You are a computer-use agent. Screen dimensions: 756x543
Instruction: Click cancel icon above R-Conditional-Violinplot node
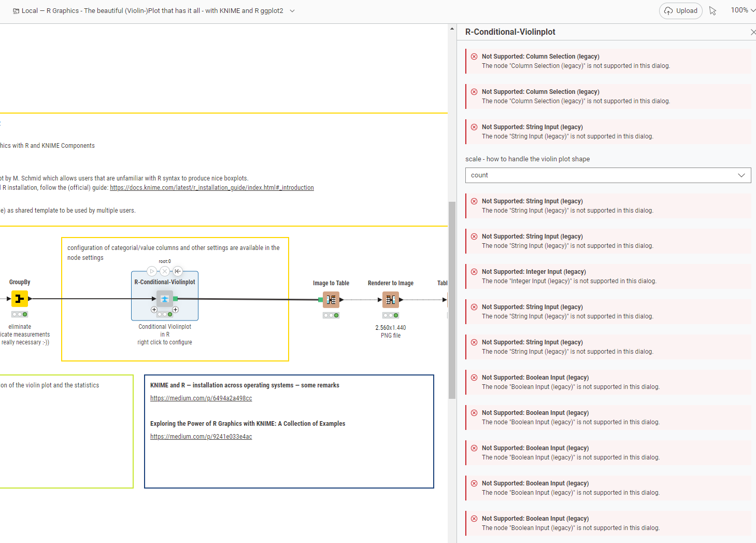tap(165, 271)
